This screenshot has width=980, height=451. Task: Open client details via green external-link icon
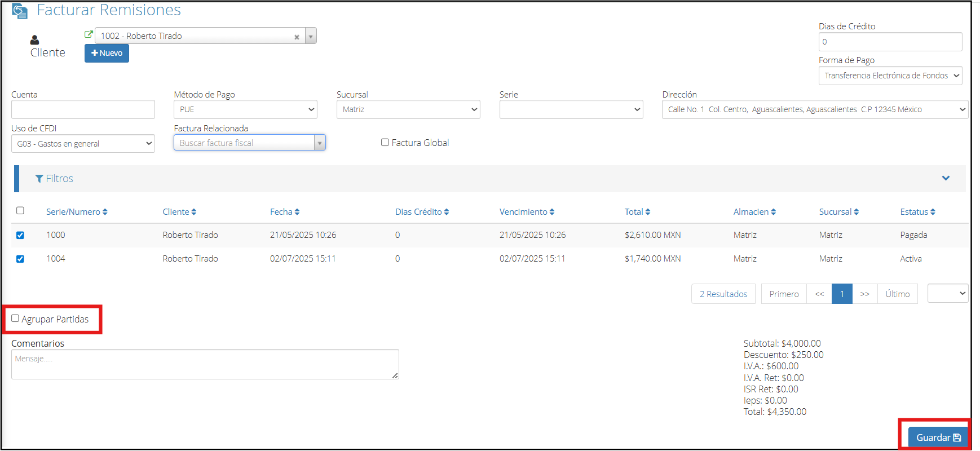point(89,34)
